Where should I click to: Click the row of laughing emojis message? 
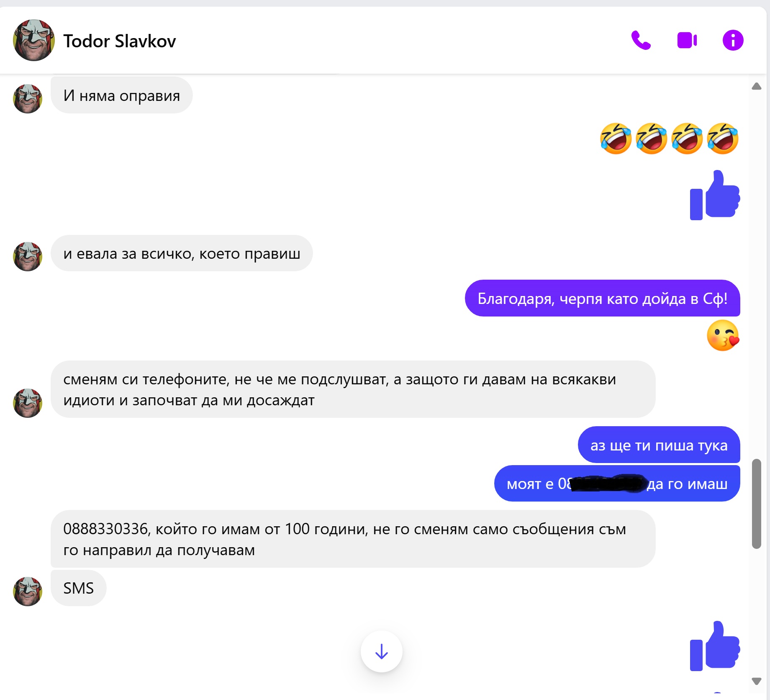point(669,139)
